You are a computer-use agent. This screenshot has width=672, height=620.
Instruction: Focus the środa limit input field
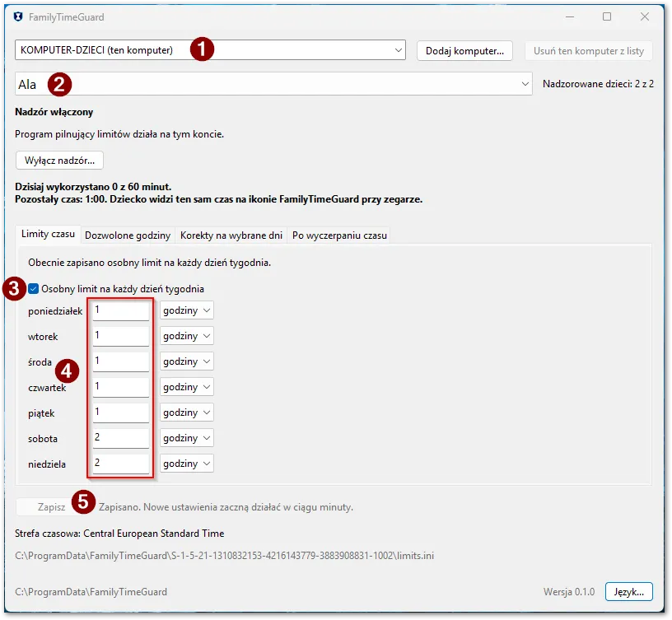tap(121, 361)
